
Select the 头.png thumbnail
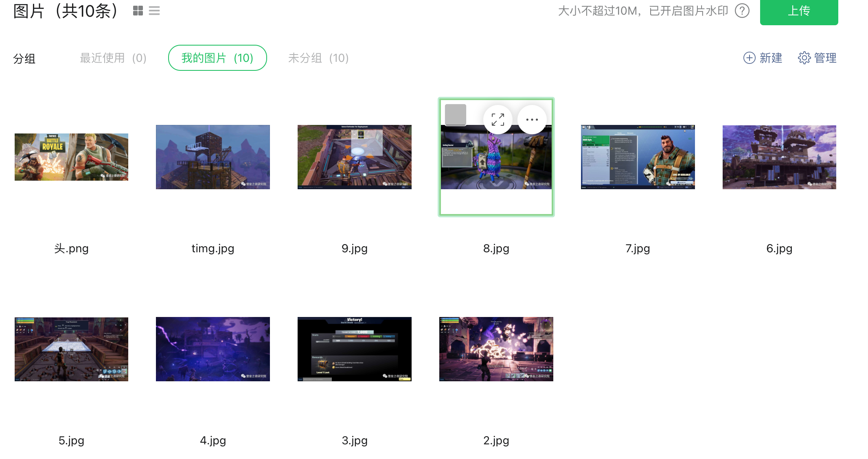pyautogui.click(x=71, y=157)
